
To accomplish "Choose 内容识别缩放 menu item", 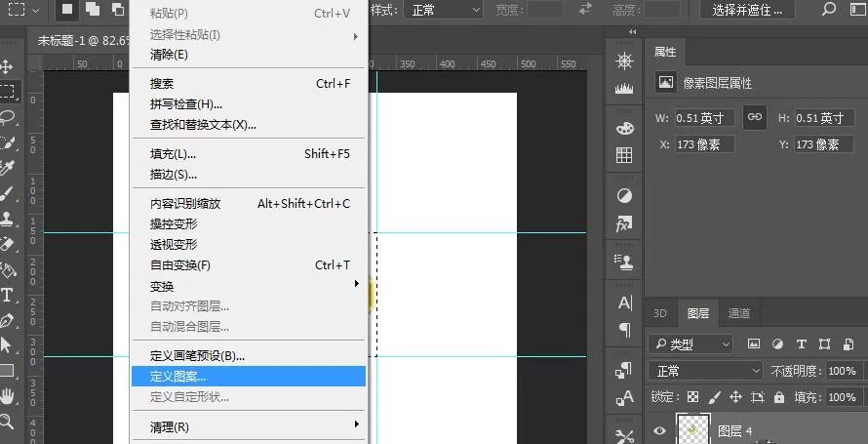I will (x=248, y=204).
